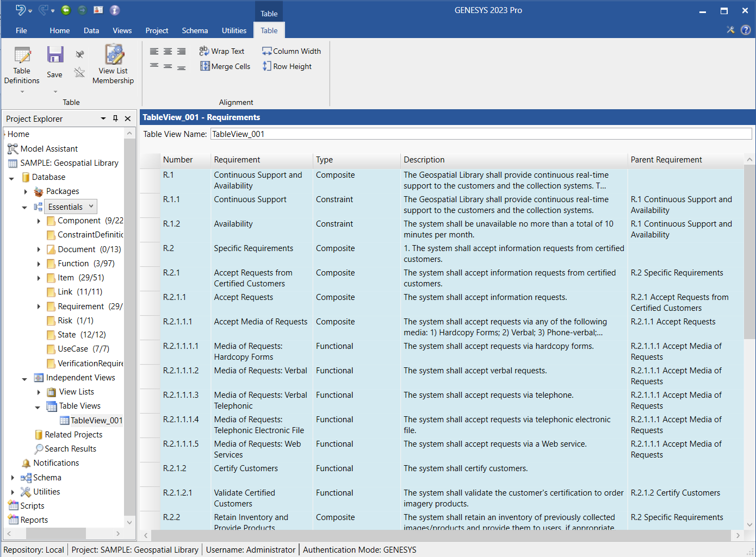This screenshot has width=756, height=557.
Task: Click the green back navigation arrow
Action: (x=66, y=10)
